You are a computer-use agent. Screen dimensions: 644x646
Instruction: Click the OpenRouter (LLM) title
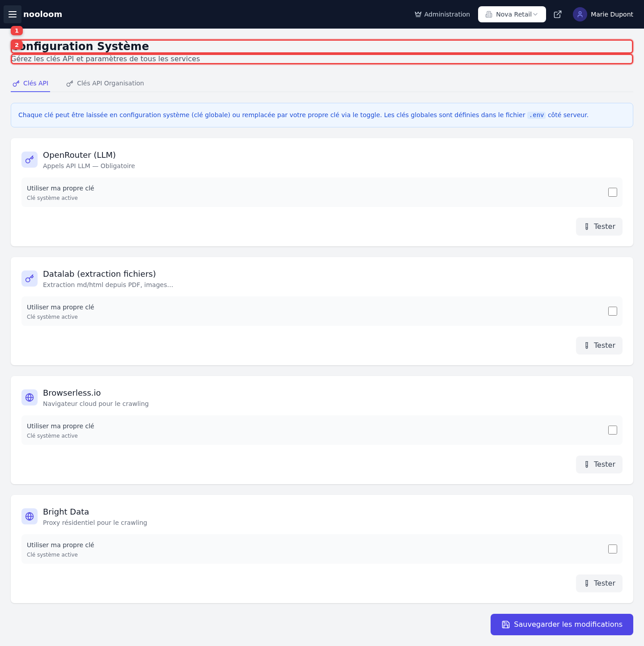[79, 155]
